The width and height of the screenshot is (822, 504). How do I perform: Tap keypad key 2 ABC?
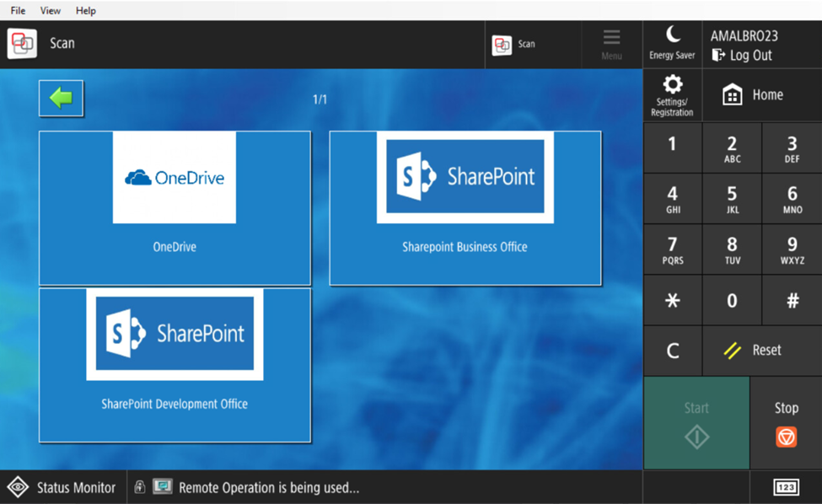tap(732, 148)
